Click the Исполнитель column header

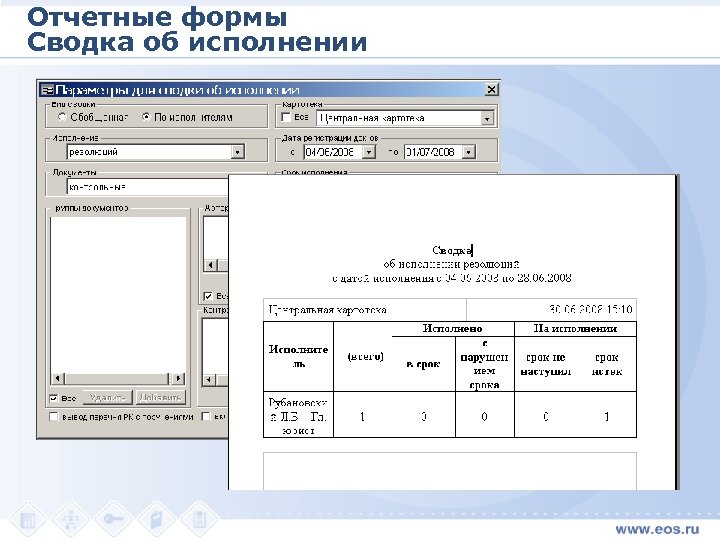tap(298, 357)
